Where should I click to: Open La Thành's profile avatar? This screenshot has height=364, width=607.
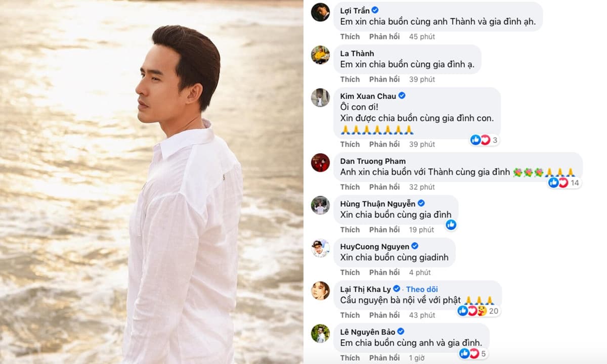(x=320, y=55)
